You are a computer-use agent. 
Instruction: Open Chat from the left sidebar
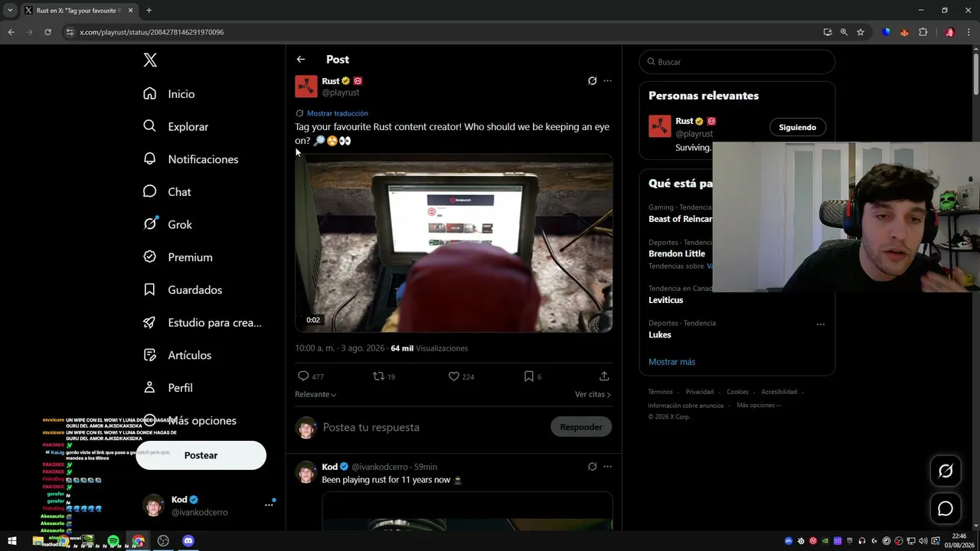pos(167,192)
